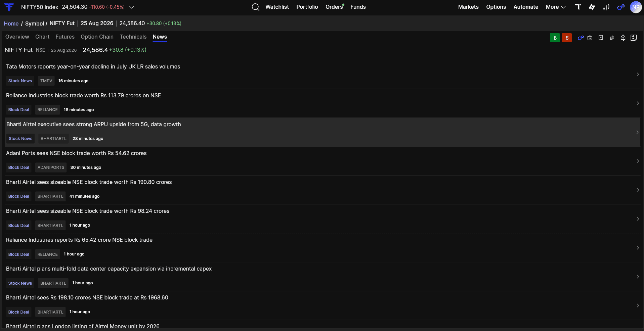644x331 pixels.
Task: Select the News tab
Action: click(x=160, y=37)
